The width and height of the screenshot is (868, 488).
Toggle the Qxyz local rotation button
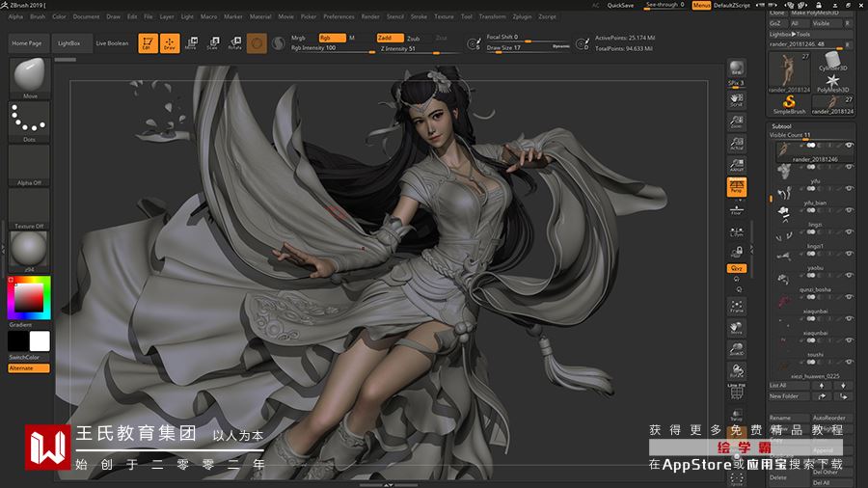coord(736,267)
